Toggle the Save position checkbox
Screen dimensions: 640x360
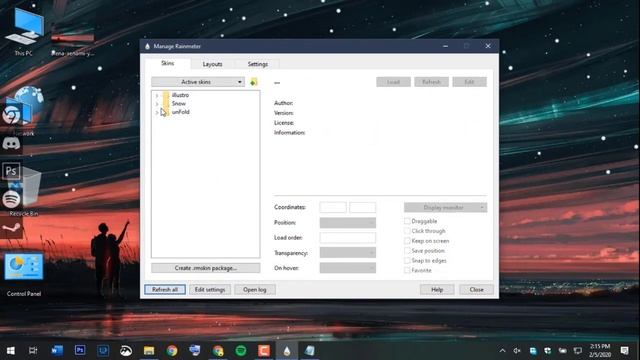pos(407,251)
